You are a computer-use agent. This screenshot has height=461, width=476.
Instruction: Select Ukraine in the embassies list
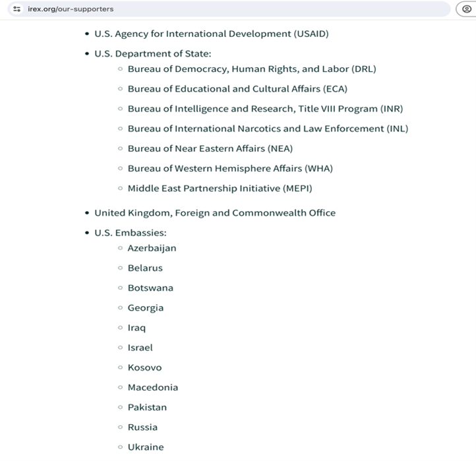[x=146, y=447]
